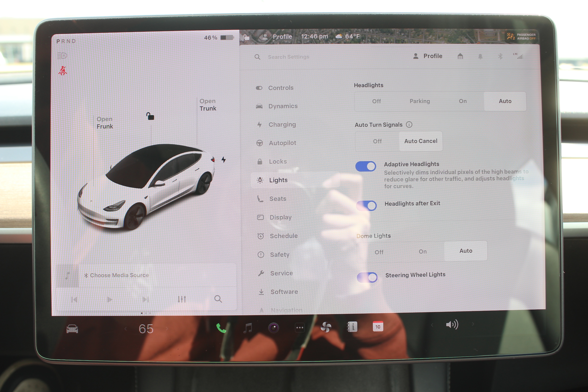Tap the green phone icon
This screenshot has width=588, height=392.
221,328
